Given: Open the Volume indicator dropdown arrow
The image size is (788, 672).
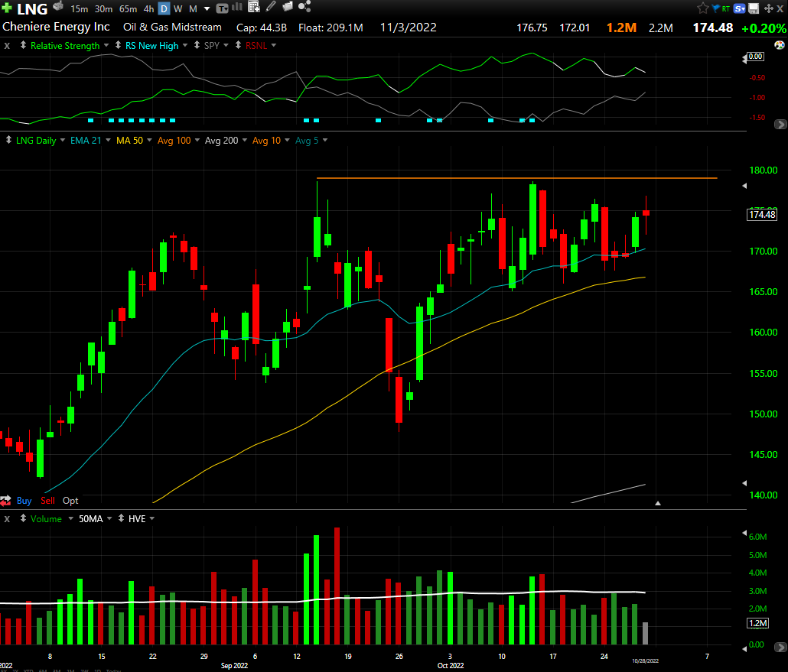Looking at the screenshot, I should [x=71, y=518].
